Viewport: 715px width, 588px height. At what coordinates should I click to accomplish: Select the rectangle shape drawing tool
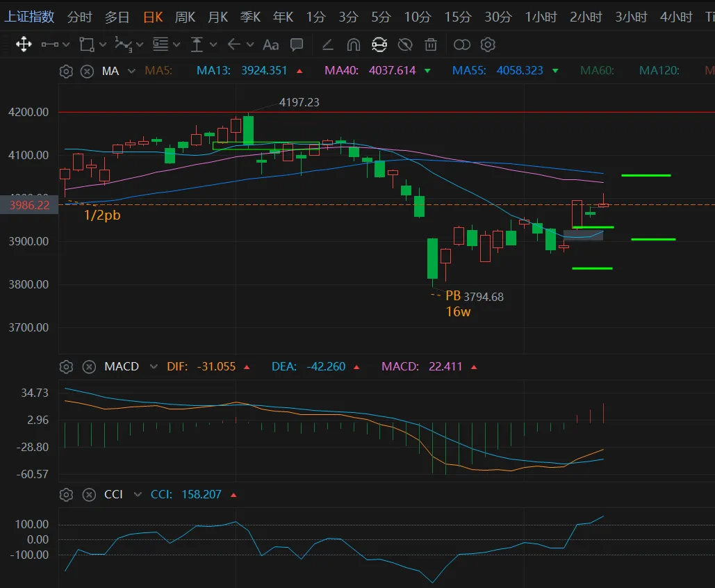pyautogui.click(x=87, y=44)
